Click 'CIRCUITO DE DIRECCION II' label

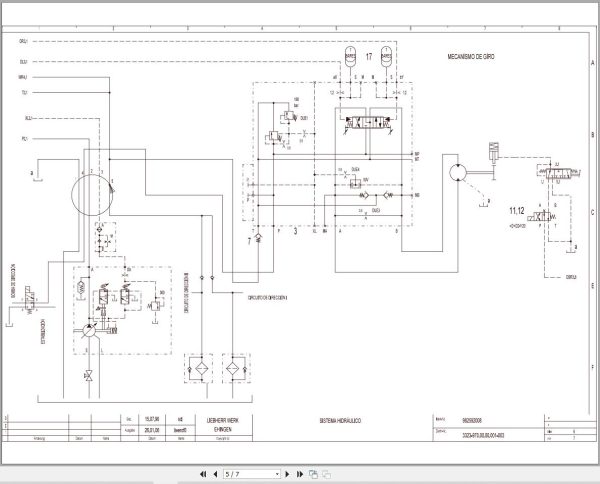point(267,297)
